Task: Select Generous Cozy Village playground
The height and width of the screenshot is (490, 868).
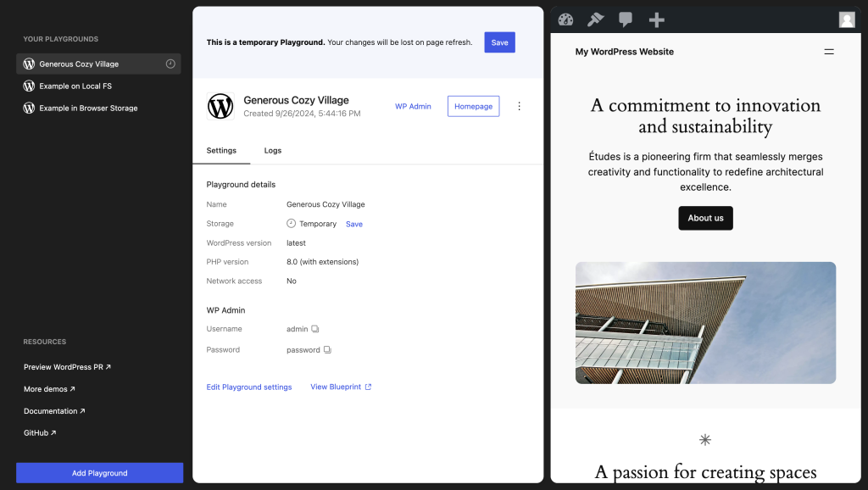Action: tap(98, 64)
